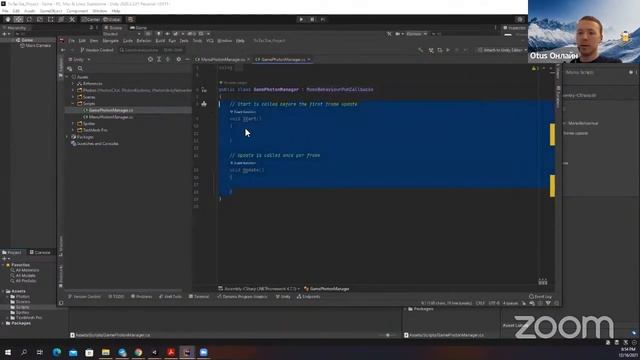Switch to the Scene tab in Unity
Viewport: 640px width, 360px height.
tap(113, 28)
